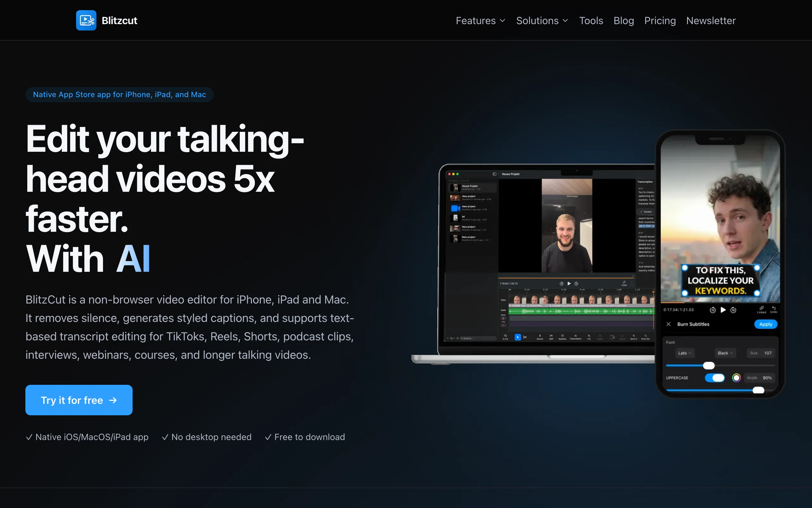Click Try it for free button
The image size is (812, 508).
click(79, 400)
